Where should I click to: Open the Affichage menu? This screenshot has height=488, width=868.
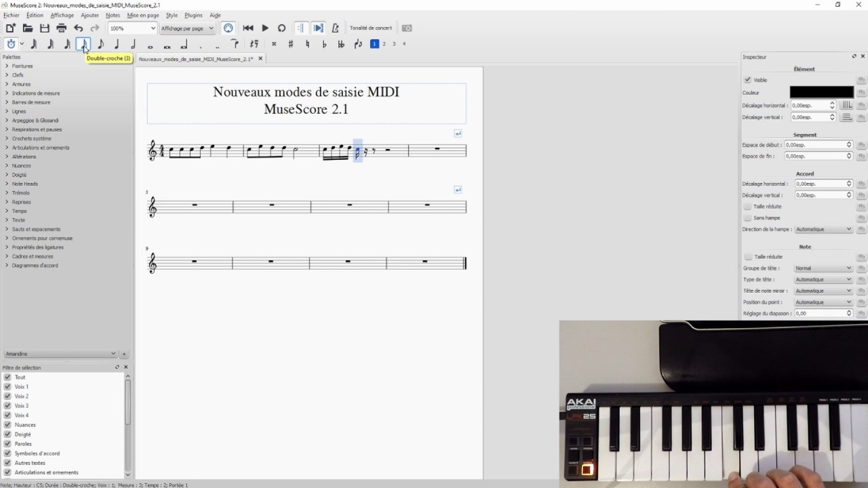coord(62,15)
